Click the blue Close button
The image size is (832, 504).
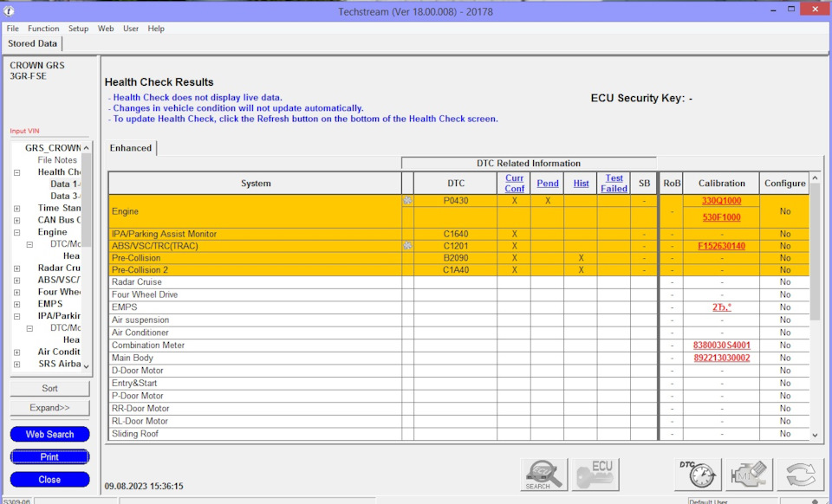(50, 480)
